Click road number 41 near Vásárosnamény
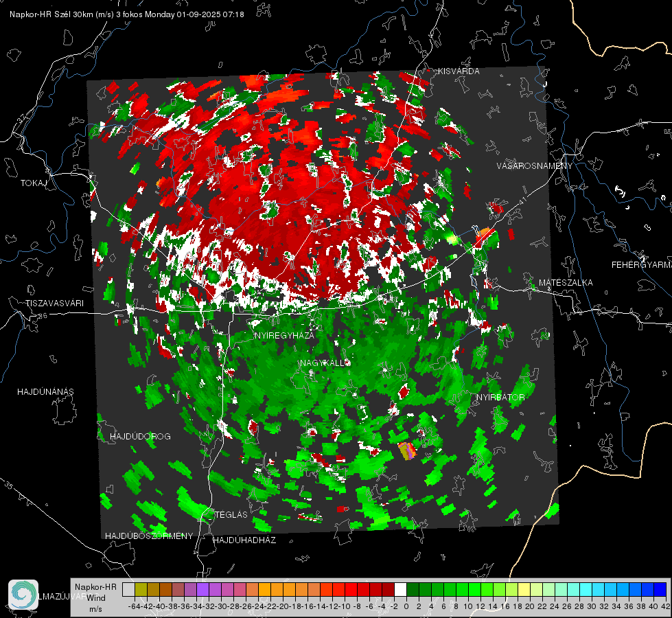This screenshot has height=618, width=672. (x=522, y=201)
